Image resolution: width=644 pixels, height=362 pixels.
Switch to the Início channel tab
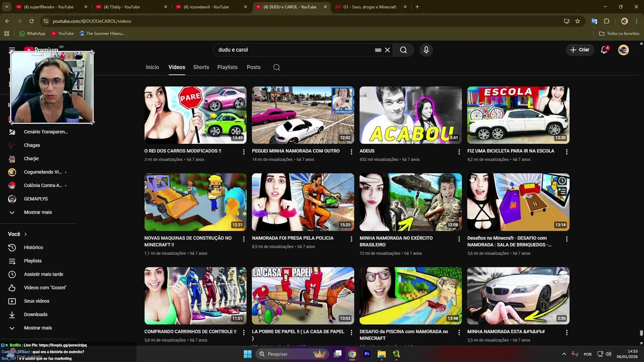(152, 67)
